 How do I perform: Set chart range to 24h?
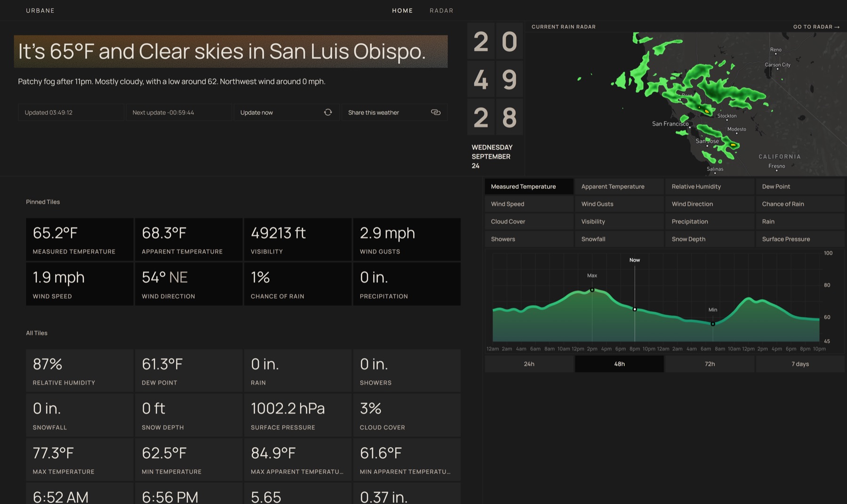529,364
